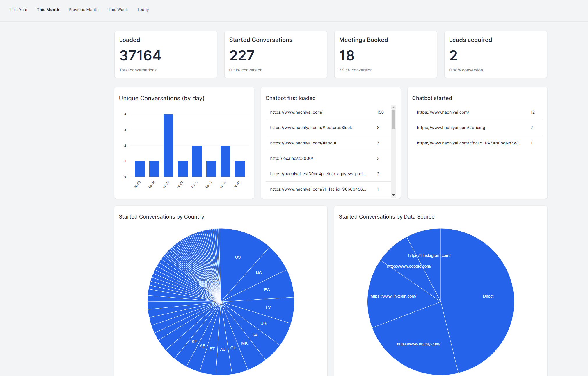Click the Direct slice in data source pie

(x=488, y=296)
